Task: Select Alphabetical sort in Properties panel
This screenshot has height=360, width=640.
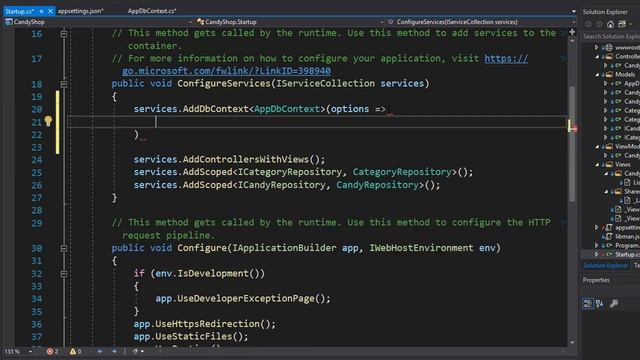Action: [x=600, y=303]
